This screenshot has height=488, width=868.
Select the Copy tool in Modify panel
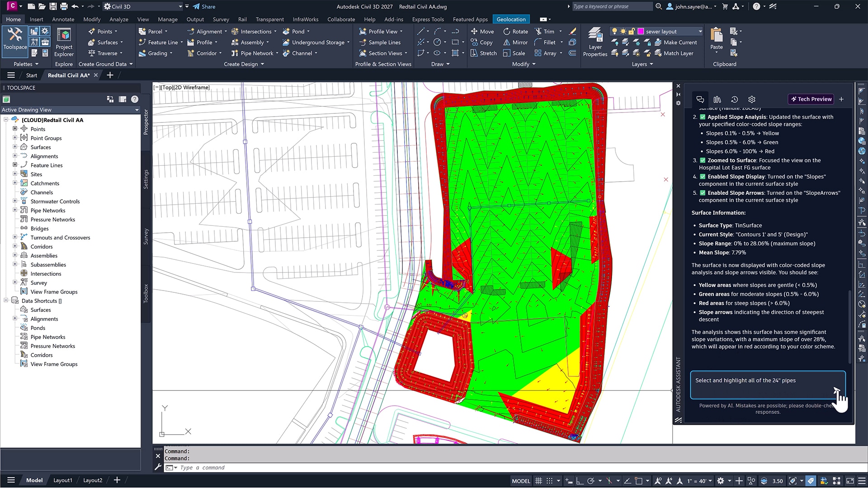click(482, 42)
